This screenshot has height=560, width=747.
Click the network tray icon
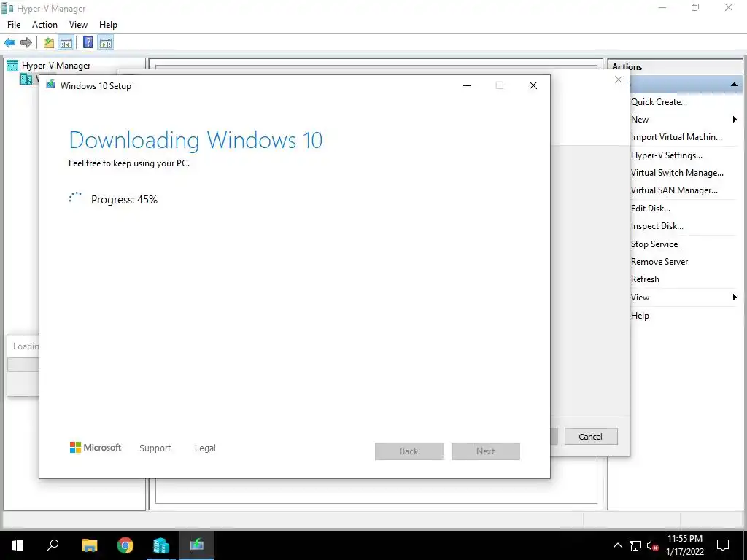coord(635,545)
